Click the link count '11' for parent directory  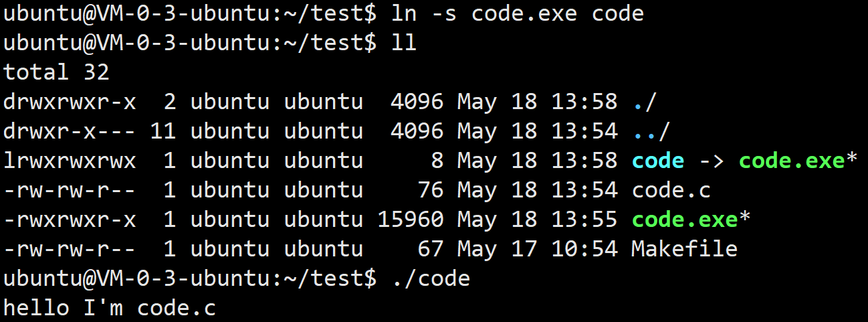[163, 131]
